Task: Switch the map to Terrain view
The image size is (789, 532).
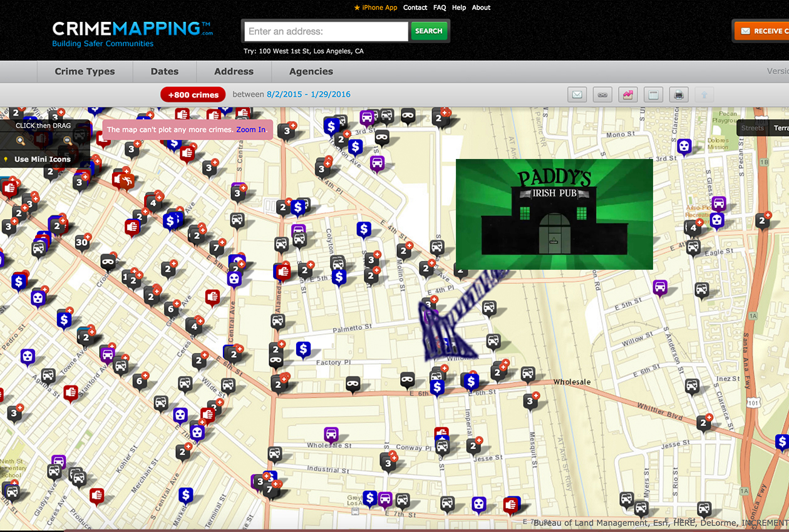Action: pos(780,128)
